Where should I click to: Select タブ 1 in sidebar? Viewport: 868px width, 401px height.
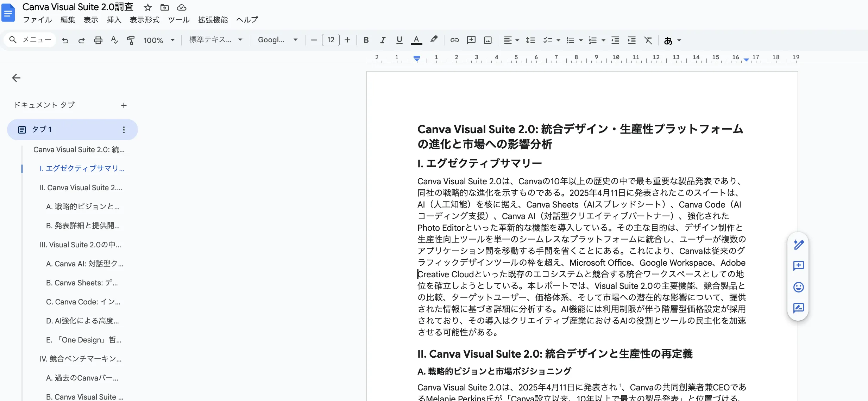pos(73,130)
